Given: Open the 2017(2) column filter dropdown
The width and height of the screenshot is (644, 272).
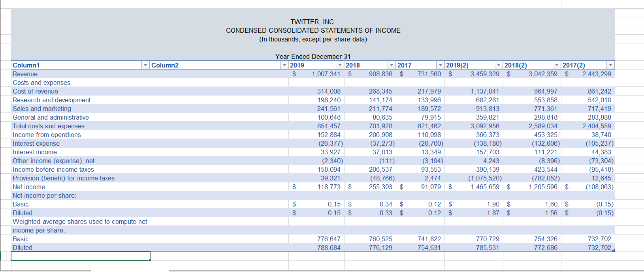Looking at the screenshot, I should 611,65.
